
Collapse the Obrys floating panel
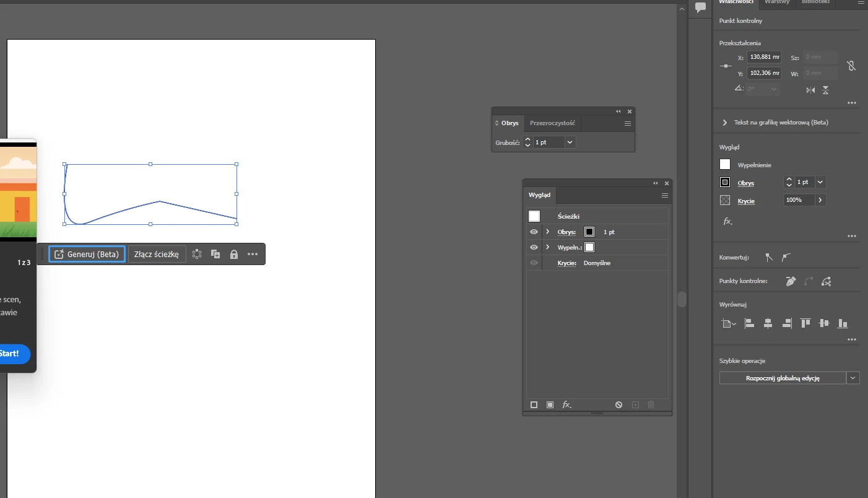click(618, 111)
